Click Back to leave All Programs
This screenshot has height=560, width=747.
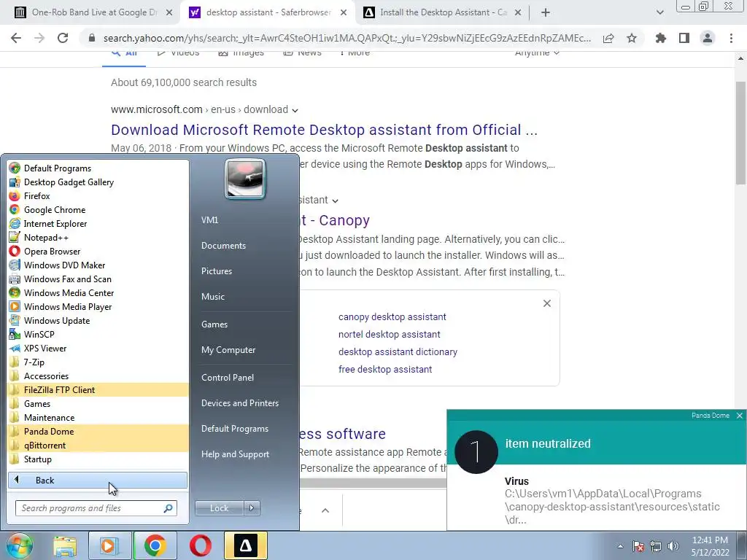click(x=98, y=480)
